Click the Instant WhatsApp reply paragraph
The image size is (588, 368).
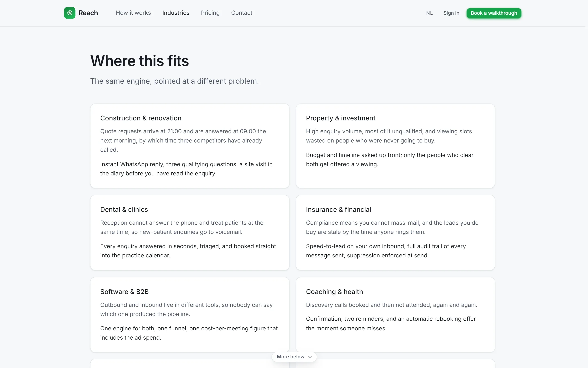[x=186, y=169]
